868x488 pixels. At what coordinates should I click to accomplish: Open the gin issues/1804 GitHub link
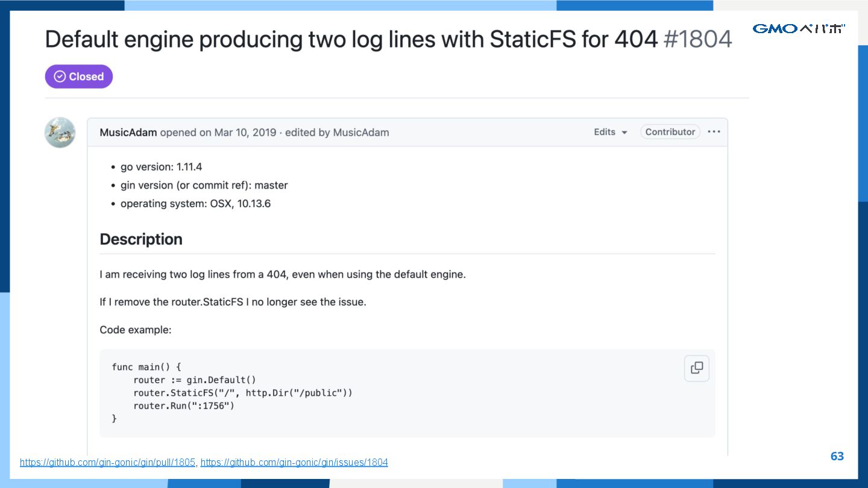pos(294,462)
